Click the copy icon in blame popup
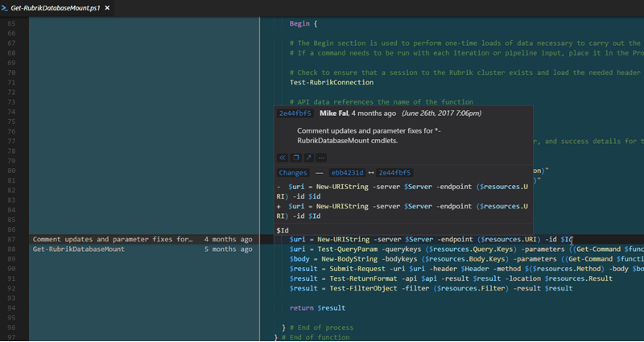Viewport: 644px width, 342px height. click(295, 158)
